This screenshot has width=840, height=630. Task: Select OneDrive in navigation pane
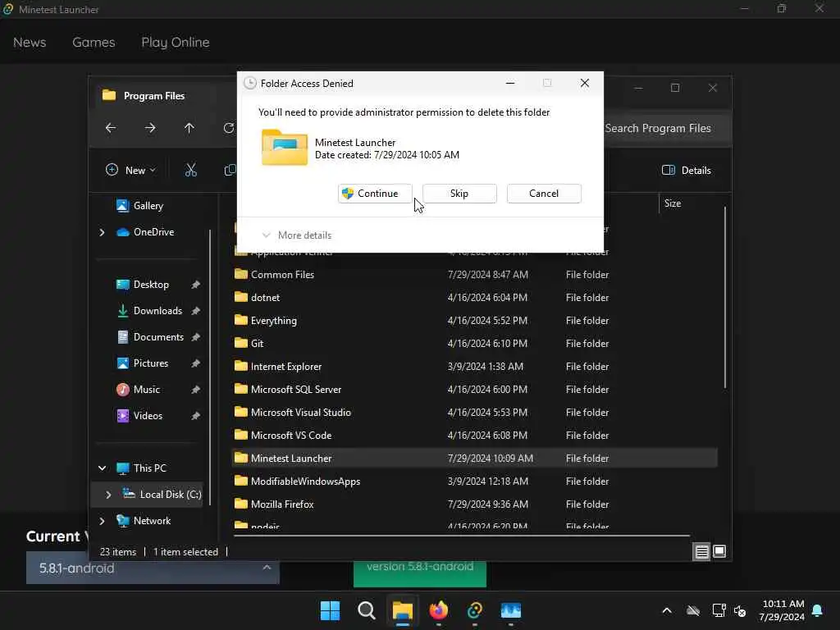pos(146,232)
